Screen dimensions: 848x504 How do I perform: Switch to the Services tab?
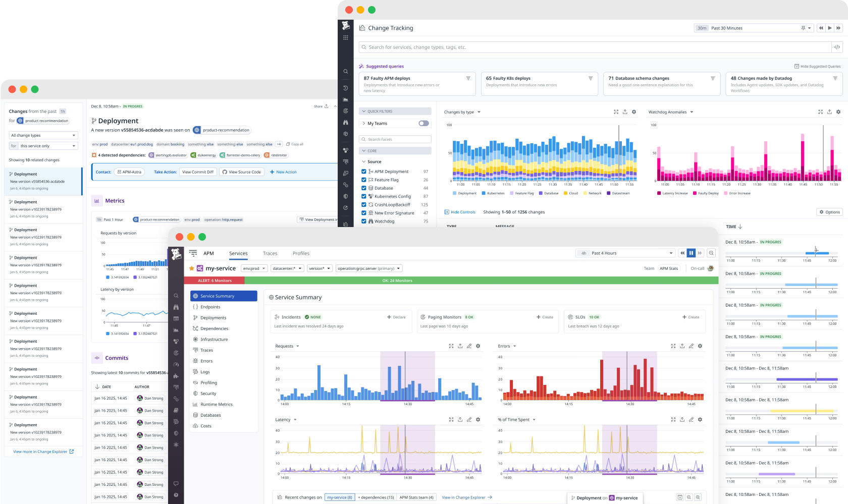coord(238,253)
